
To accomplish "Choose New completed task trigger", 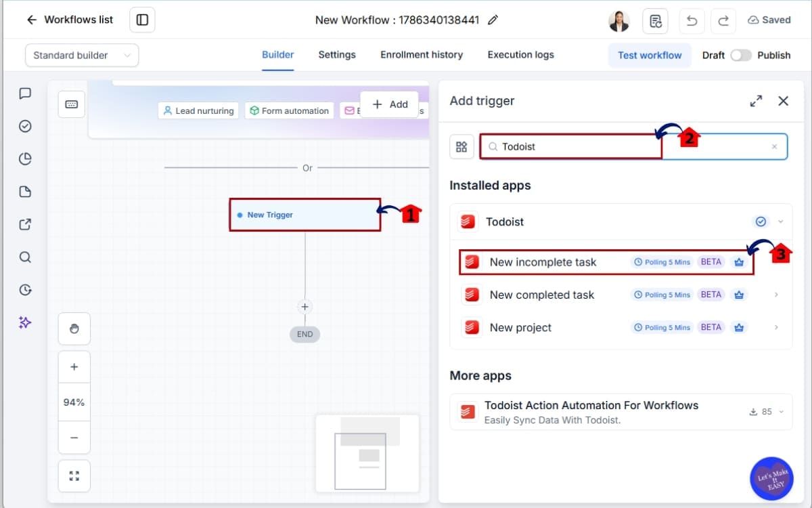I will (621, 295).
